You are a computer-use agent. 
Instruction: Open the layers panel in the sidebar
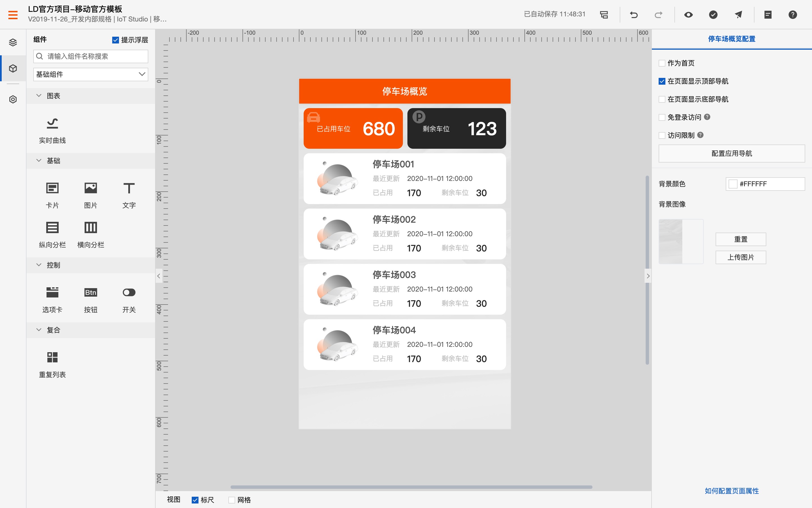point(13,42)
